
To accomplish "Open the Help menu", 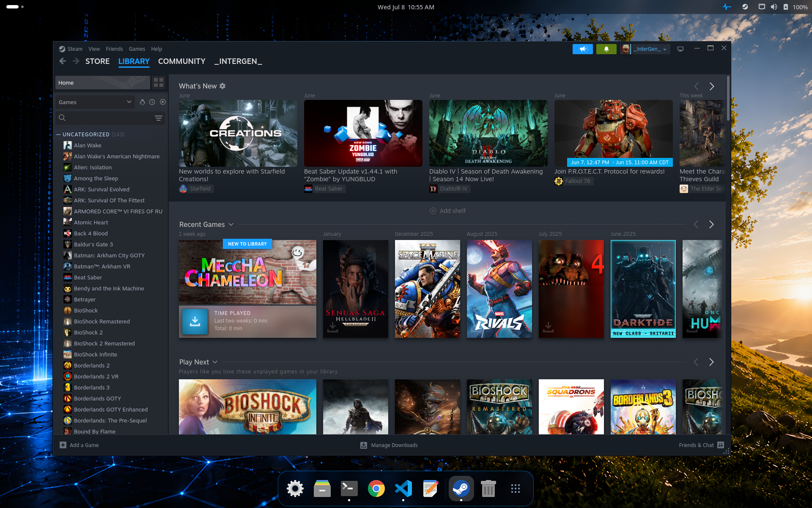I will coord(156,49).
